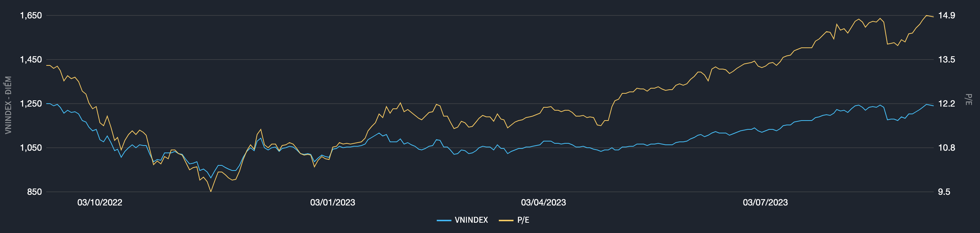Screen dimensions: 980x233
Task: Click the VNINDEX - ĐIỂM vertical axis title
Action: coord(8,105)
